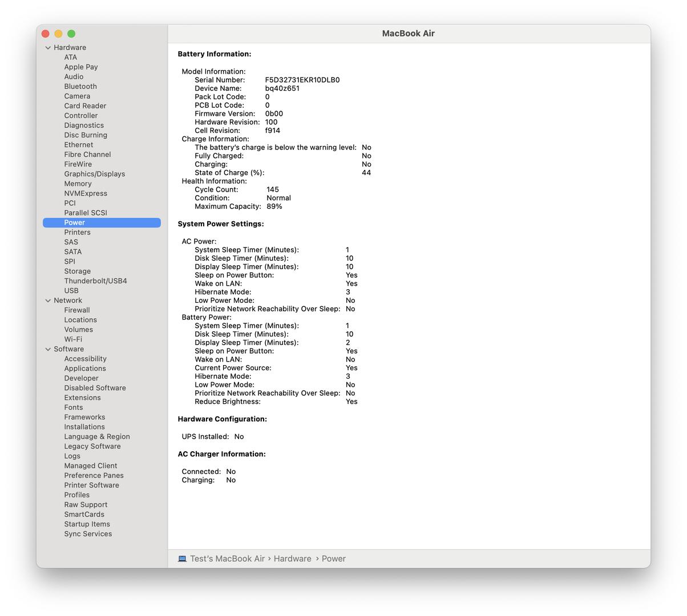687x616 pixels.
Task: Select Sync Services entry
Action: click(x=88, y=534)
